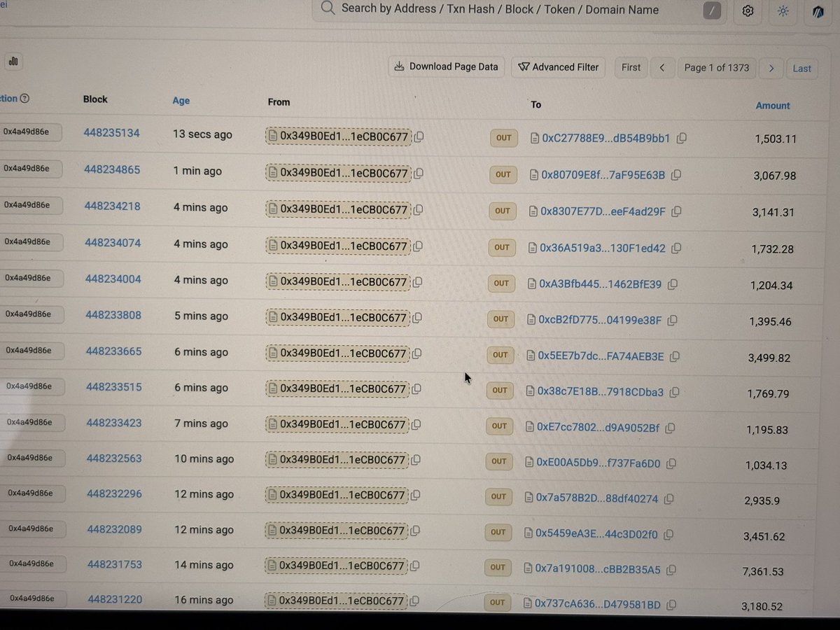Screen dimensions: 840x630
Task: Copy To address 0xE7cc7802...d9A9052Bf
Action: coord(671,428)
